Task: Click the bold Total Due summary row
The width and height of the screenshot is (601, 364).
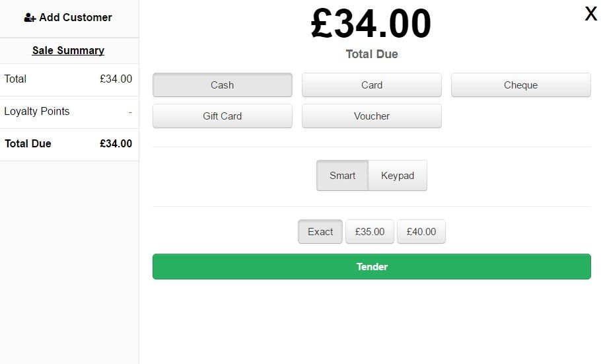Action: click(x=69, y=144)
